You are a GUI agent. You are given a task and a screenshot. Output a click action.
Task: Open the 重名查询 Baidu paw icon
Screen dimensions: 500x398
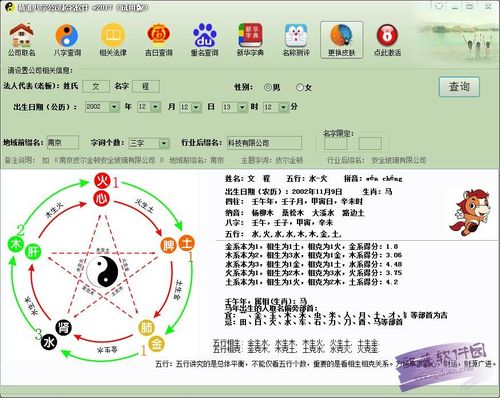pyautogui.click(x=204, y=40)
